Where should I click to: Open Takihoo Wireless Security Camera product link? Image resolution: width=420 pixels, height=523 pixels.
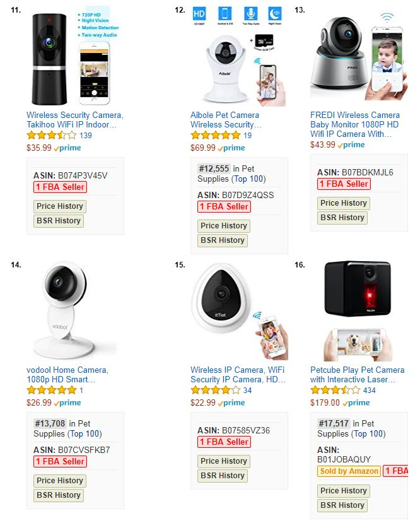tap(75, 120)
